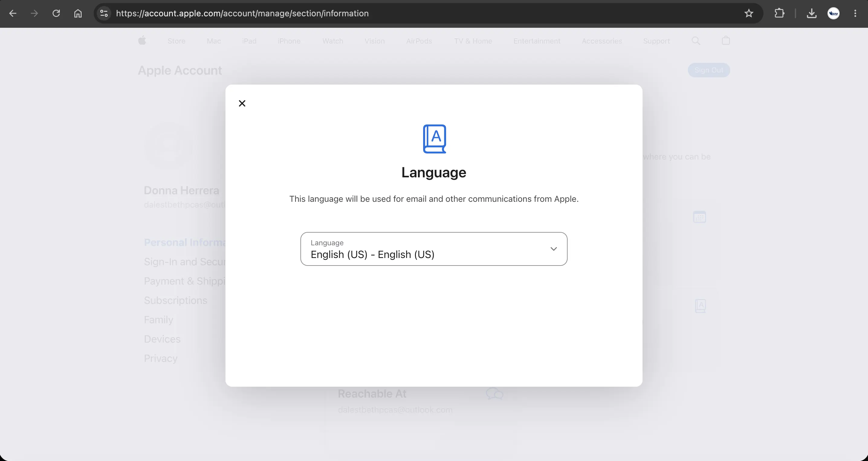Click the dropdown chevron arrow in Language field
Viewport: 868px width, 461px height.
pos(553,249)
